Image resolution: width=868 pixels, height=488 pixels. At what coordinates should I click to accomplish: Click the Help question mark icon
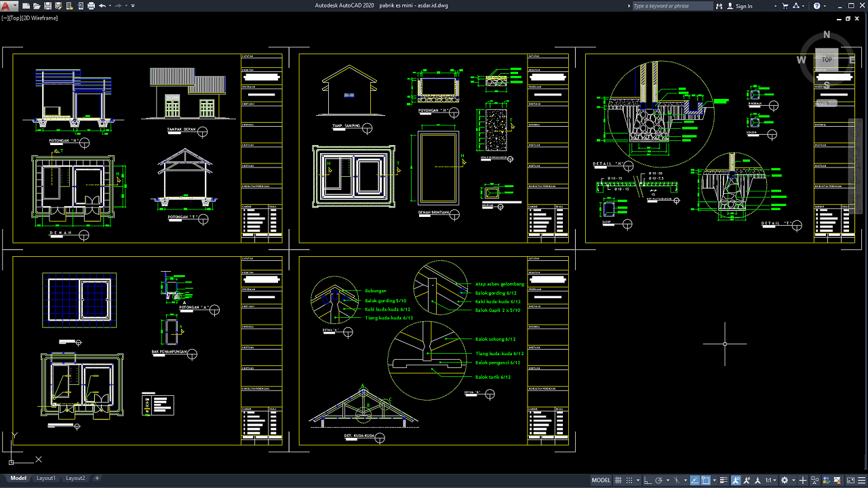pos(816,5)
